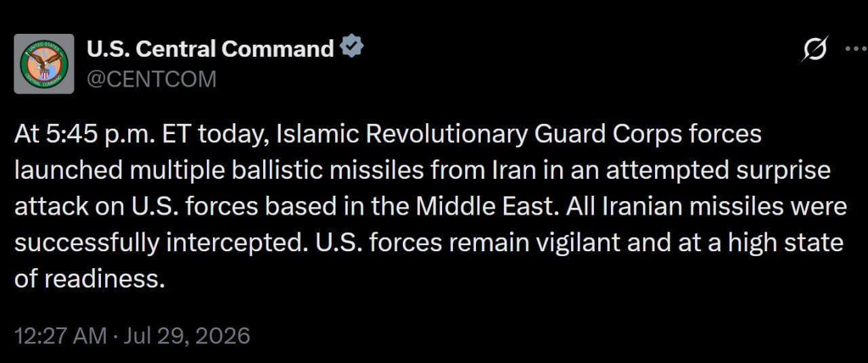868x363 pixels.
Task: Click 'successfully intercepted' in the post
Action: point(159,243)
